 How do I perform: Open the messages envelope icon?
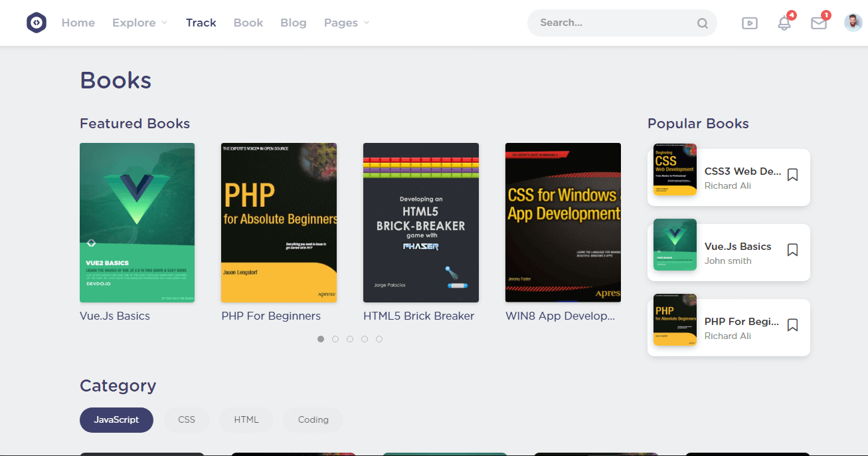(x=819, y=23)
